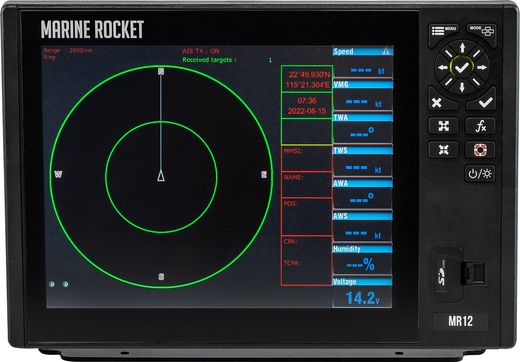This screenshot has width=520, height=362.
Task: Tap the left small round icon below the radar
Action: click(x=52, y=284)
